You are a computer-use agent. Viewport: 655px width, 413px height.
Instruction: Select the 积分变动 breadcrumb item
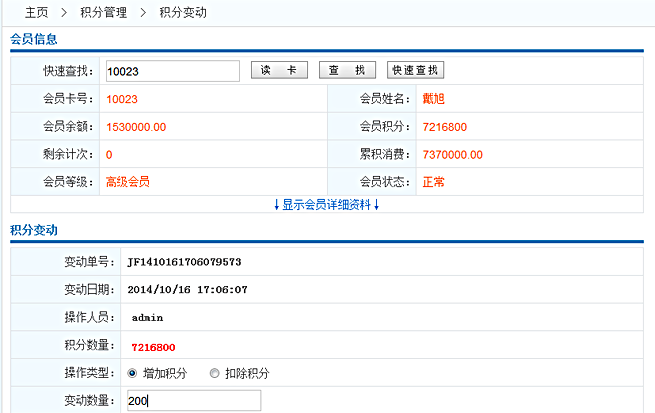tap(183, 13)
